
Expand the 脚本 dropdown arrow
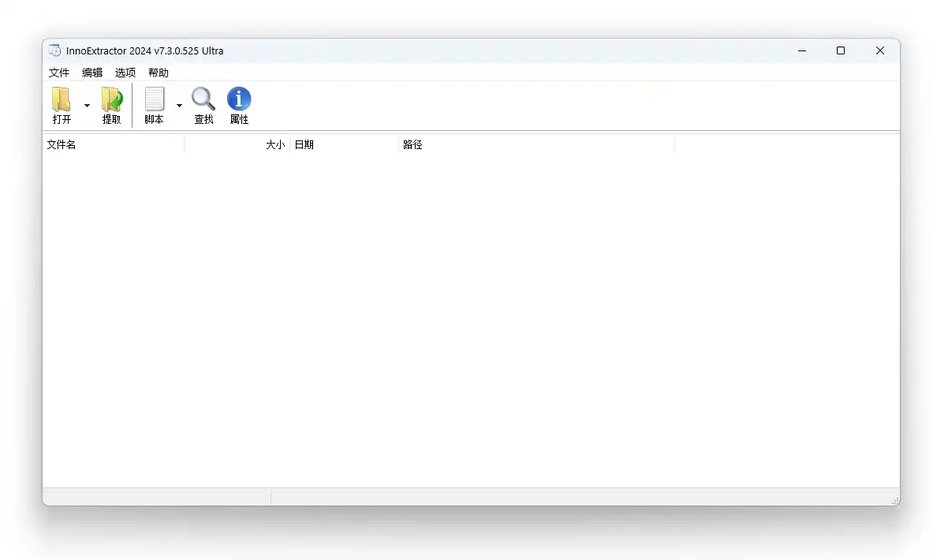pos(179,106)
